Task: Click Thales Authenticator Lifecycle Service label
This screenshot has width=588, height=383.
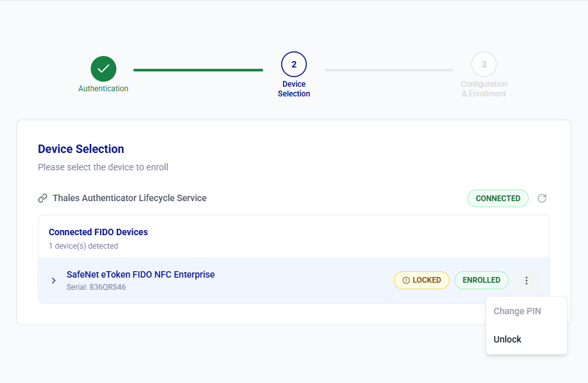Action: [x=130, y=198]
